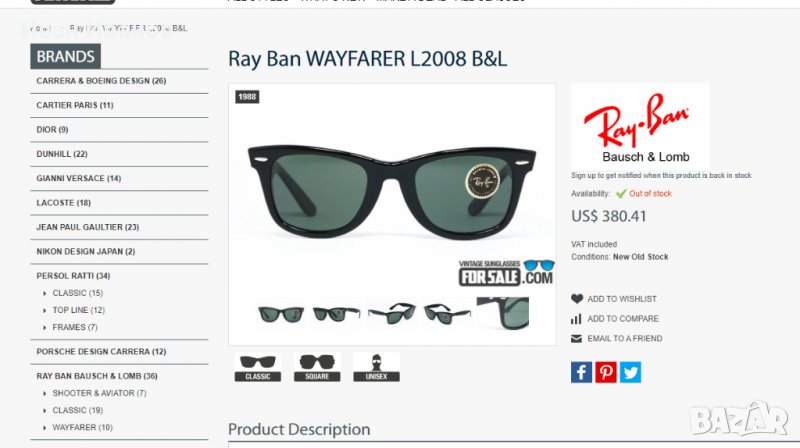
Task: View the first sunglasses thumbnail image
Action: pos(281,313)
